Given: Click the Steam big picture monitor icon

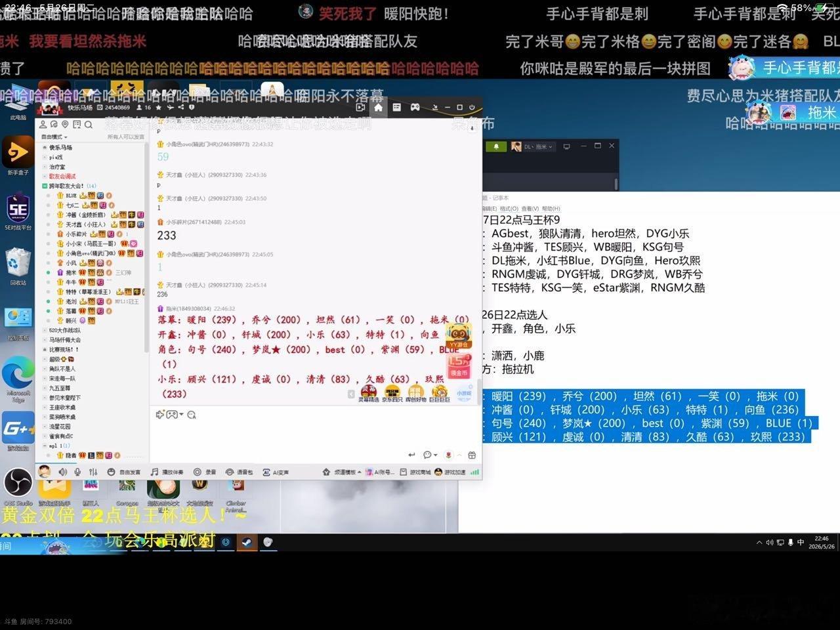Looking at the screenshot, I should pos(566,146).
